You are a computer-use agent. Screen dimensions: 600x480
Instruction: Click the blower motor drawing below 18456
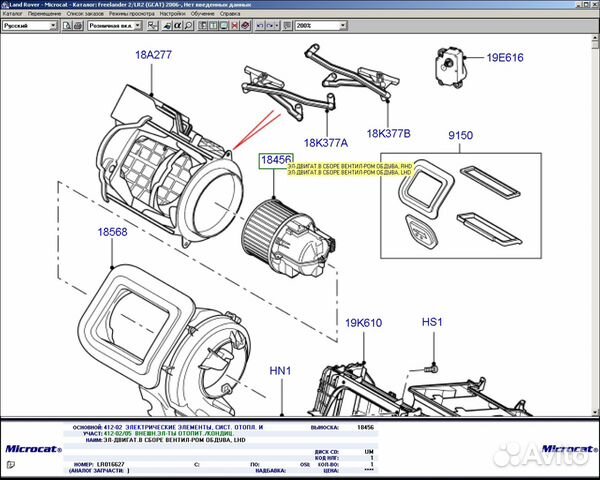(x=289, y=238)
